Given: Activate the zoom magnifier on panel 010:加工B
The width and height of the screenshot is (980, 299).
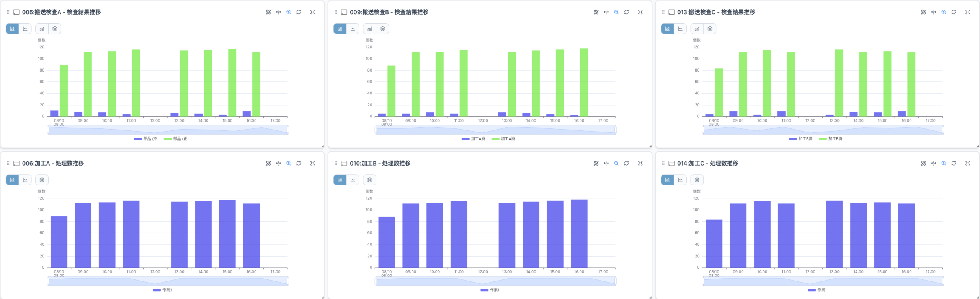Looking at the screenshot, I should [x=616, y=163].
